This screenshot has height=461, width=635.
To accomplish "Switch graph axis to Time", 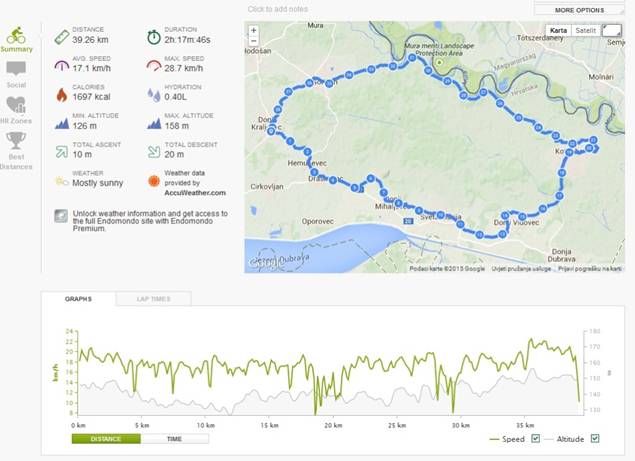I will pos(175,438).
